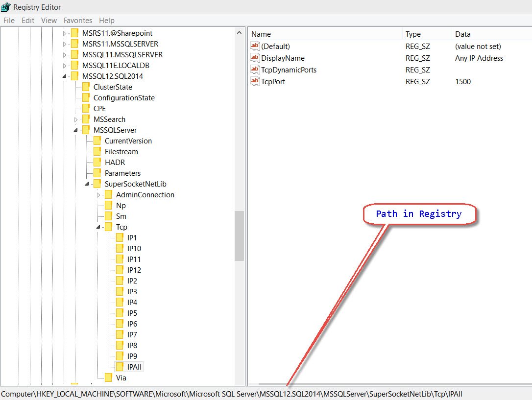Collapse the Tcp key
Viewport: 532px width, 400px height.
pos(98,227)
